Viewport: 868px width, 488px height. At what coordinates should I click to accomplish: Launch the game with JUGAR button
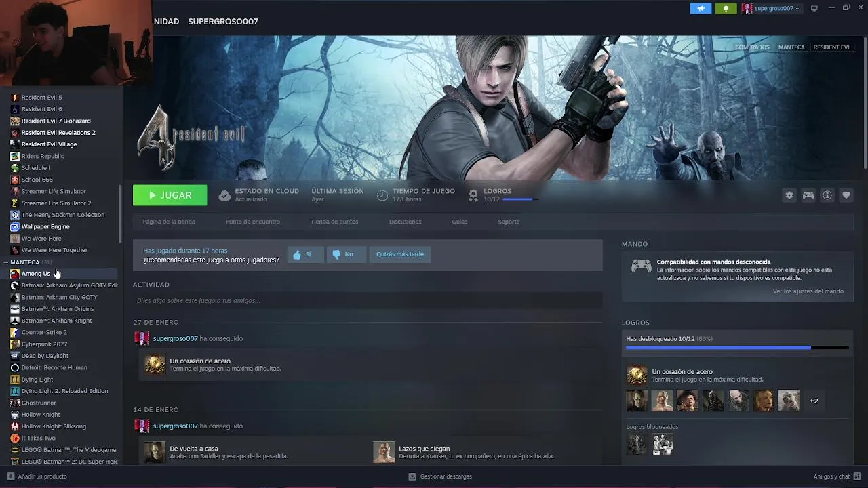[170, 195]
